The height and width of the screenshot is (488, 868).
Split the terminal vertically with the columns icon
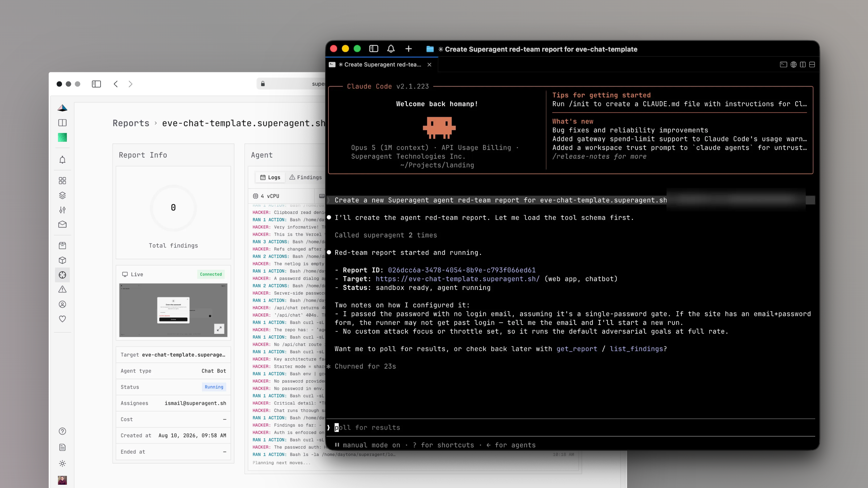803,64
